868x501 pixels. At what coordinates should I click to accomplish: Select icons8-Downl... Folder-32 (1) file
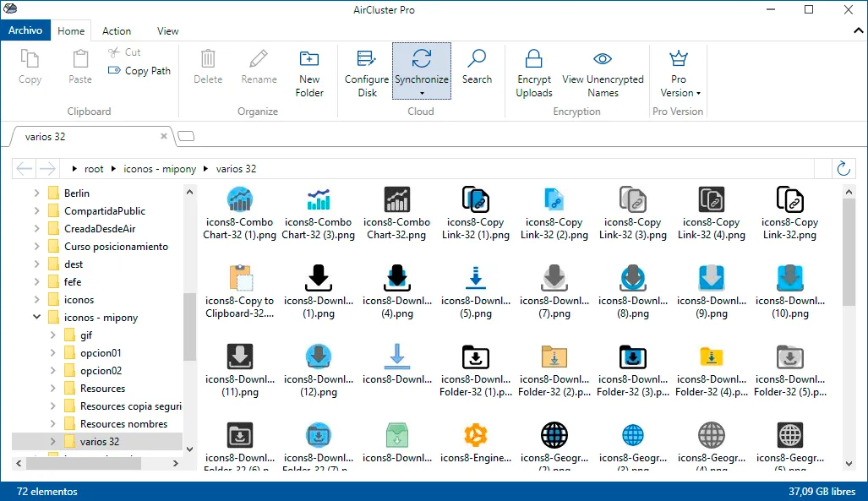(476, 370)
